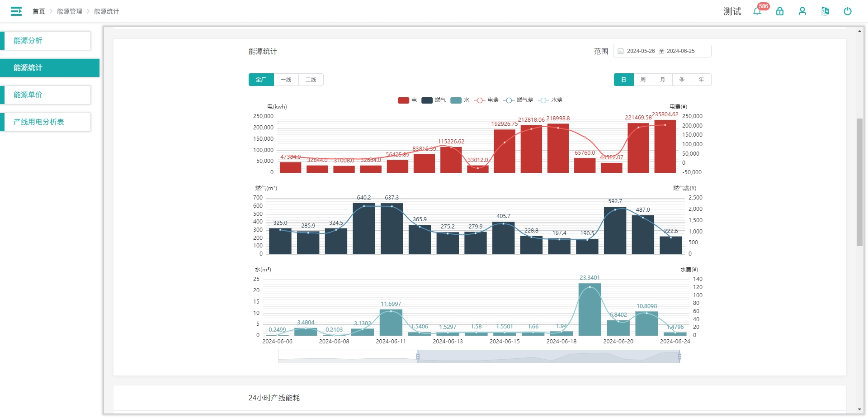Open the user profile icon
This screenshot has width=868, height=418.
tap(802, 11)
